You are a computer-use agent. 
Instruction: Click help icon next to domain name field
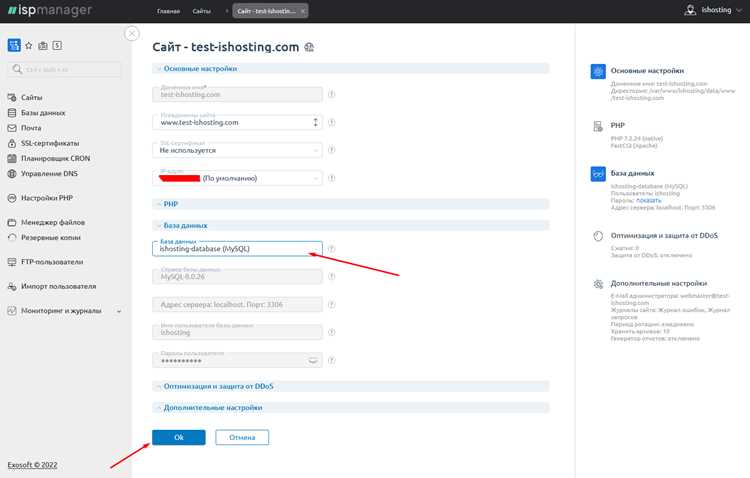coord(331,95)
